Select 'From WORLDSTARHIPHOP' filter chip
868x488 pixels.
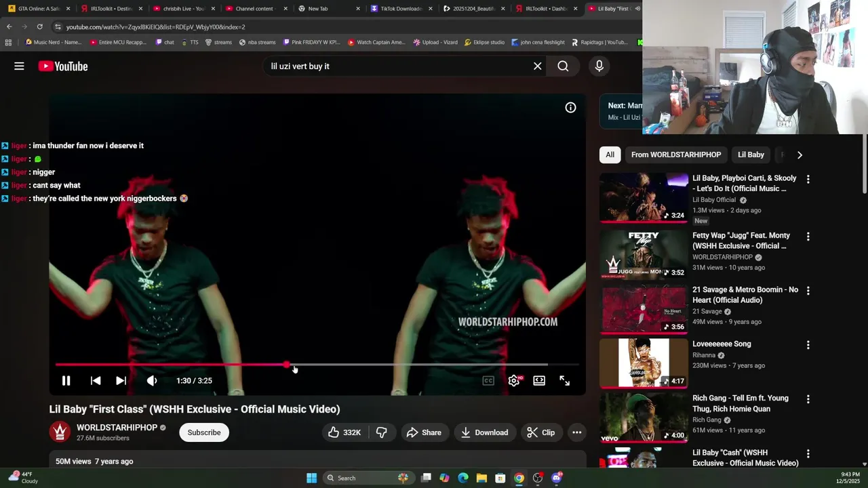pos(676,155)
